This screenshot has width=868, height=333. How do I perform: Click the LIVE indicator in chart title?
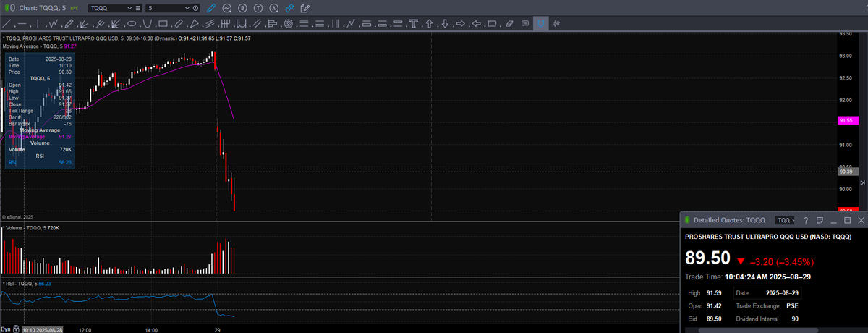tap(75, 8)
